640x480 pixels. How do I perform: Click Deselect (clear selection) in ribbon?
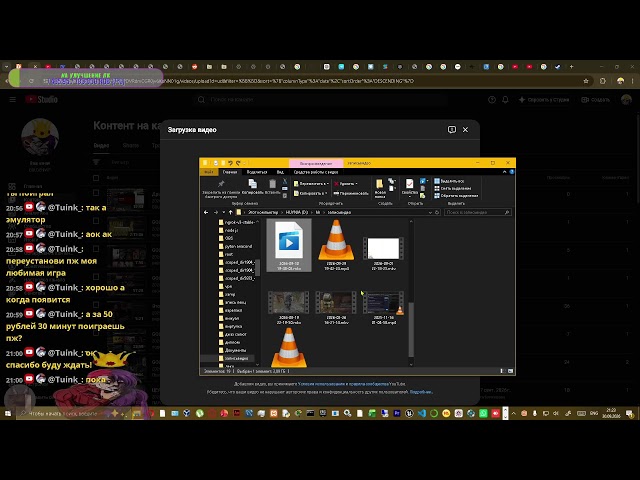pyautogui.click(x=452, y=188)
